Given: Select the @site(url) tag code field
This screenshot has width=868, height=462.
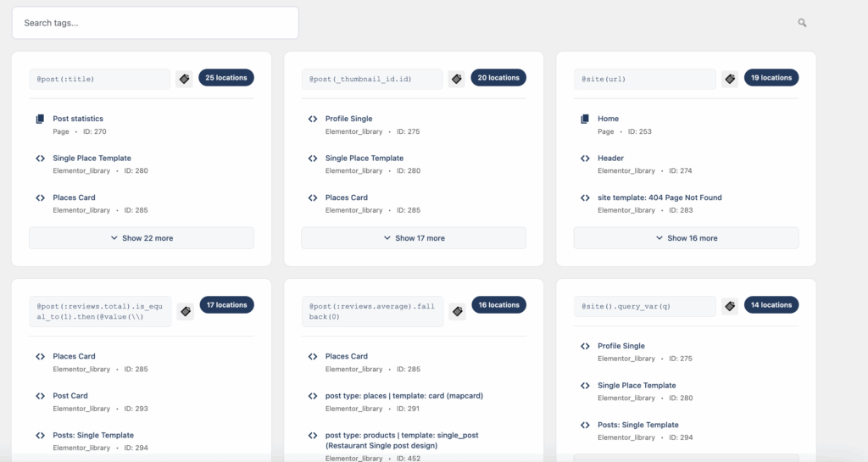Looking at the screenshot, I should tap(644, 79).
